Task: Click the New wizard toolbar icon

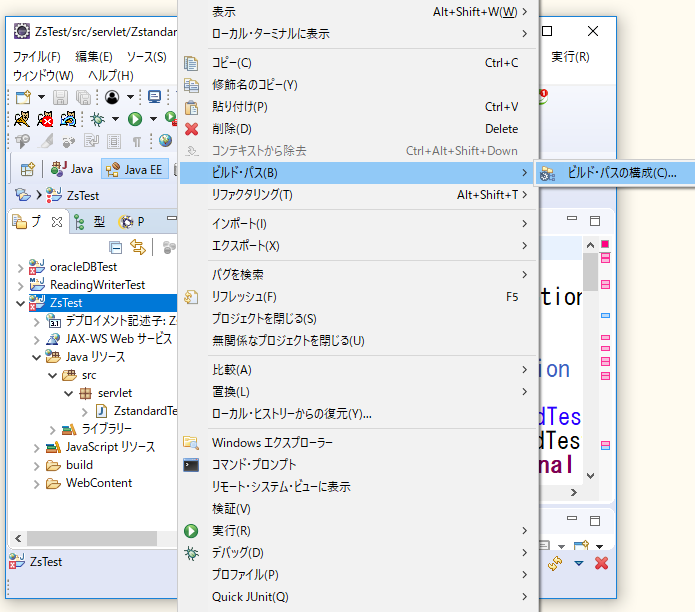Action: [x=23, y=97]
